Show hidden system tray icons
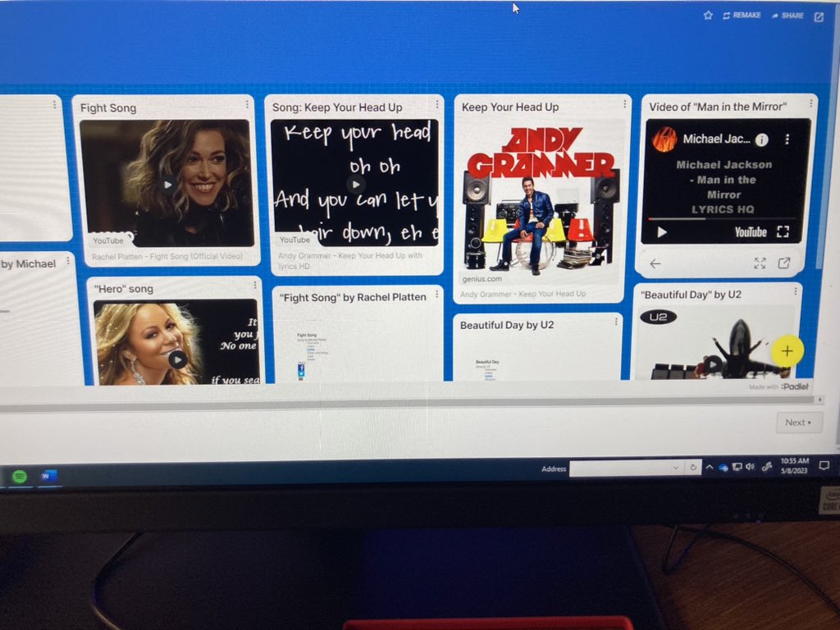Viewport: 840px width, 630px height. coord(710,467)
